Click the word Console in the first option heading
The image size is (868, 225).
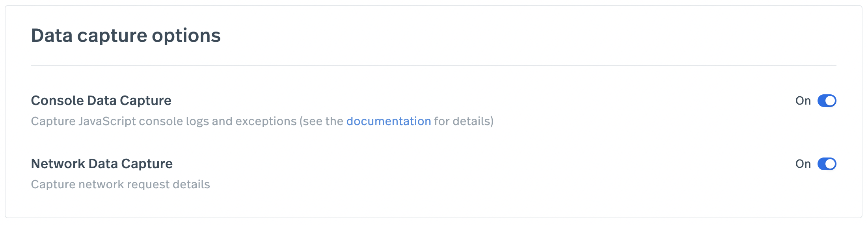(x=58, y=101)
